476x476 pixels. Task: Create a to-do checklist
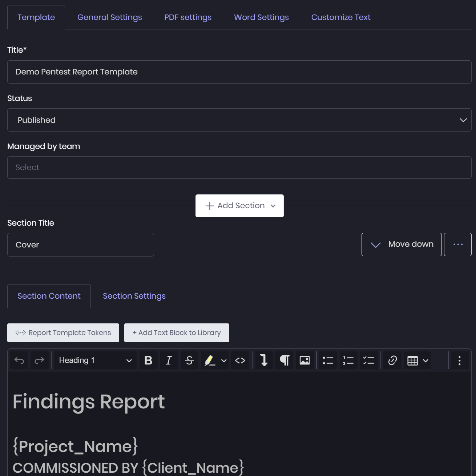[369, 360]
